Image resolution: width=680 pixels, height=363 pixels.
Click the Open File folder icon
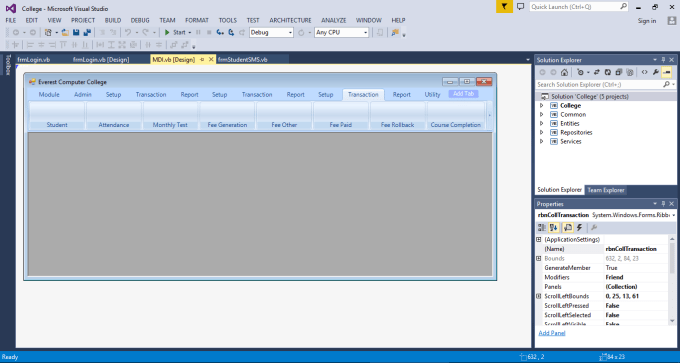coord(65,33)
